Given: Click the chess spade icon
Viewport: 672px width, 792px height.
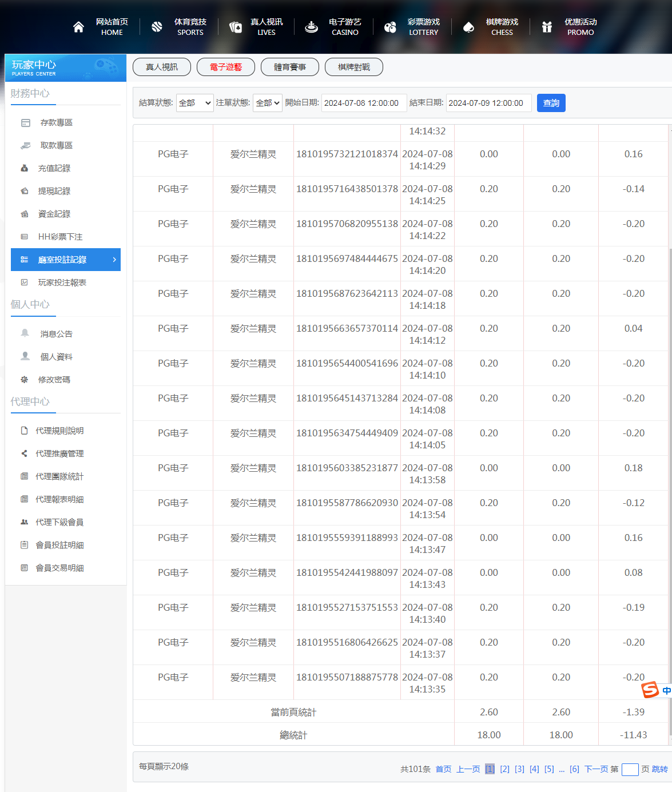Looking at the screenshot, I should tap(468, 27).
